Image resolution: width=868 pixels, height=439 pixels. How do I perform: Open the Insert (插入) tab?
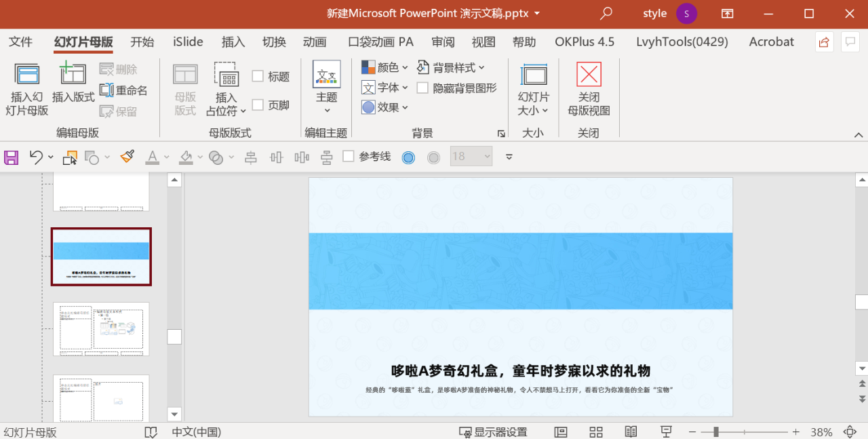point(233,42)
